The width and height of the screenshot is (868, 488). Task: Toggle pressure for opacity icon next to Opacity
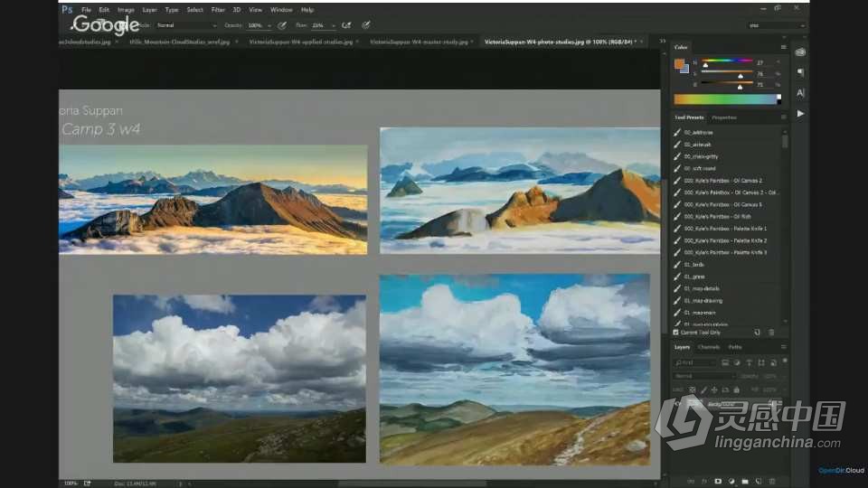[282, 25]
